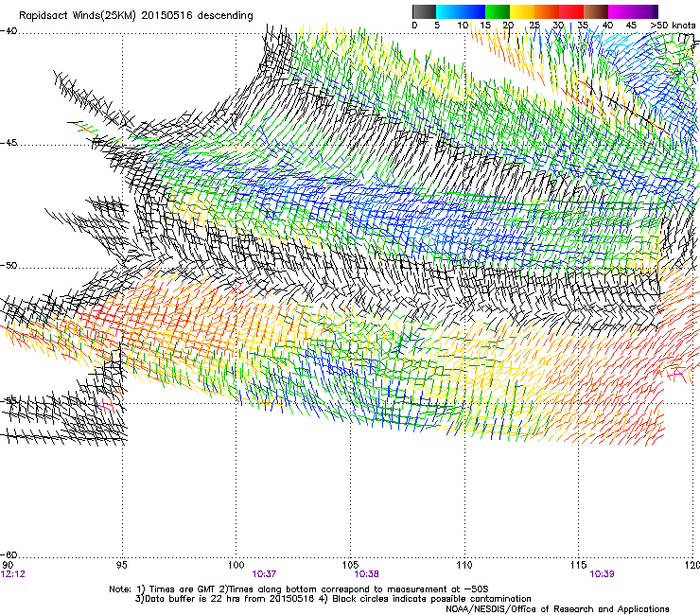Screen dimensions: 700x615
Task: Click the 110 longitude axis label
Action: tap(464, 566)
